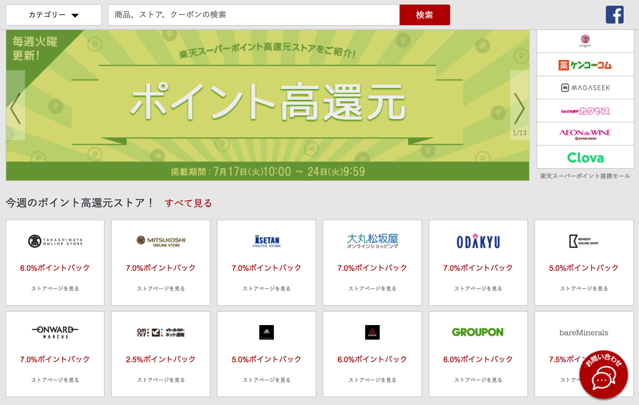Open the QVC-style shopping channel logo card
Screen dimensions: 639x405
tap(161, 332)
